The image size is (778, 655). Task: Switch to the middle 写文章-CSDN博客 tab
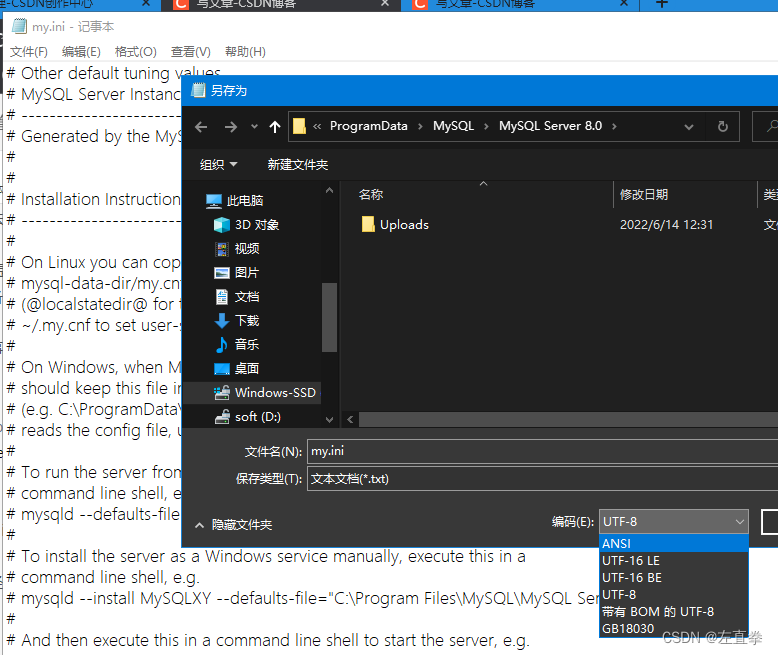coord(280,4)
